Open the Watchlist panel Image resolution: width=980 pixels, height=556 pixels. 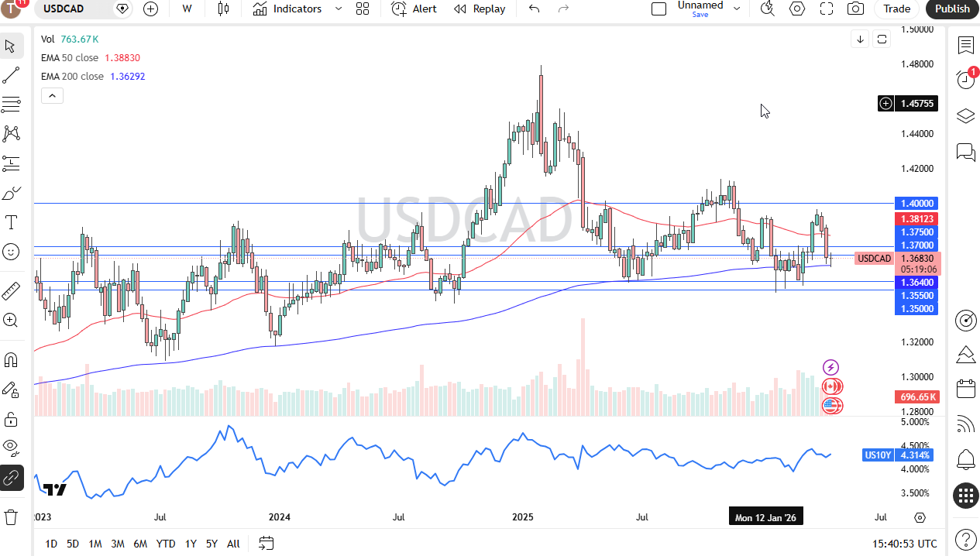[x=965, y=46]
